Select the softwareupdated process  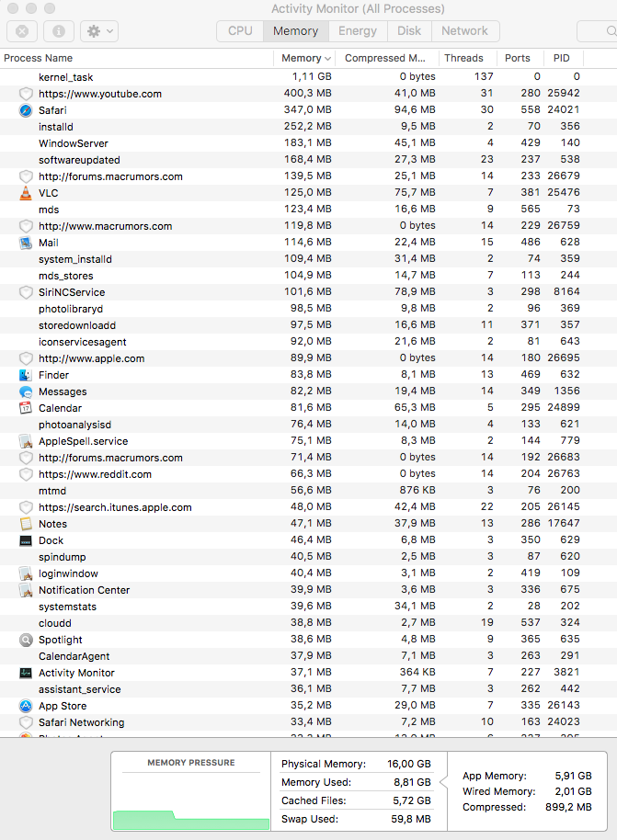308,160
